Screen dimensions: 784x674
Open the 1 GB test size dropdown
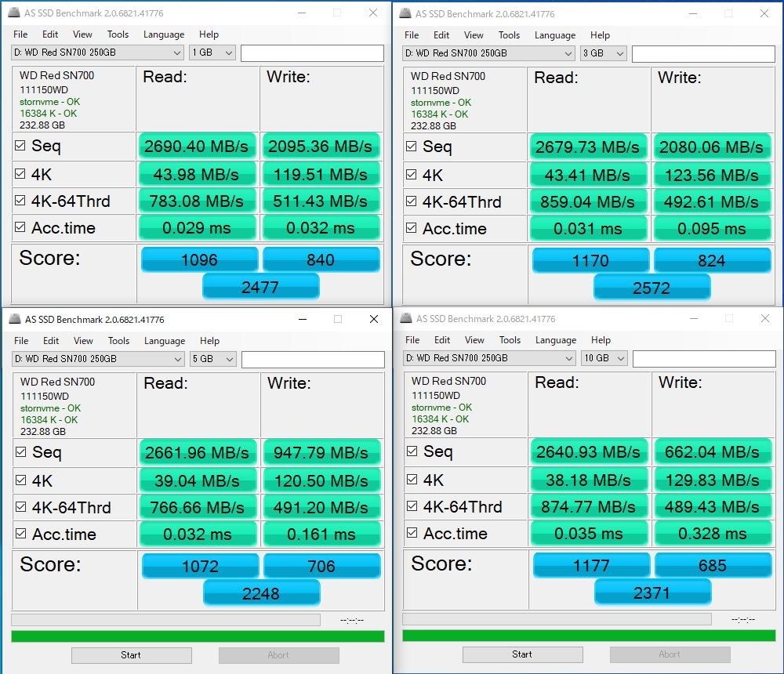pos(212,53)
